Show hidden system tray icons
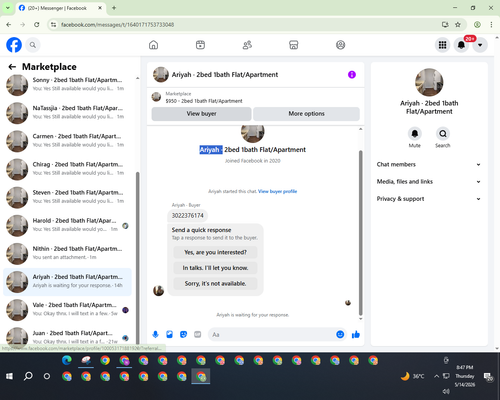500x400 pixels. 436,376
